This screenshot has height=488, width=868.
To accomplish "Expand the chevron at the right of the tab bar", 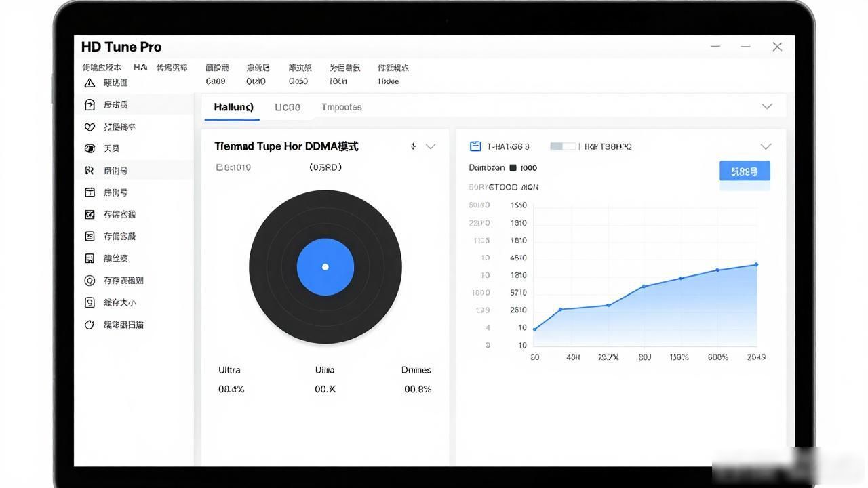I will 767,106.
